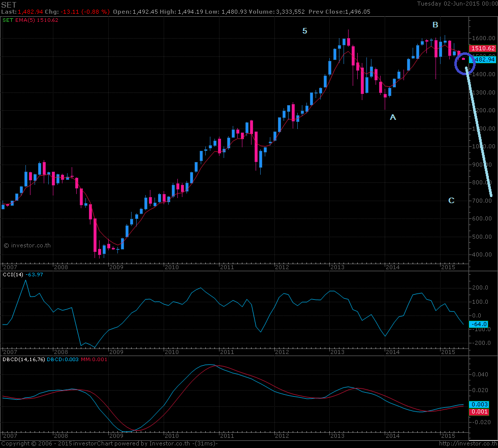This screenshot has width=498, height=448.
Task: Click the 2013 label on CCI panel axis
Action: 337,352
